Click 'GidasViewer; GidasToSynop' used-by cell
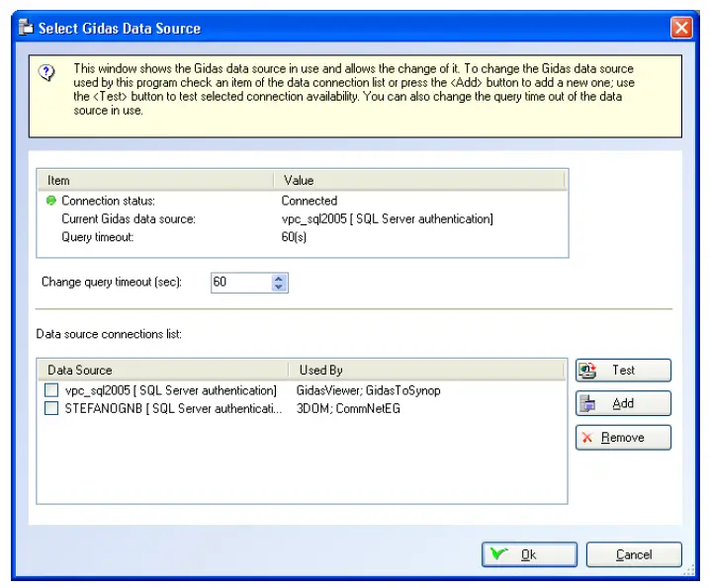 (369, 390)
